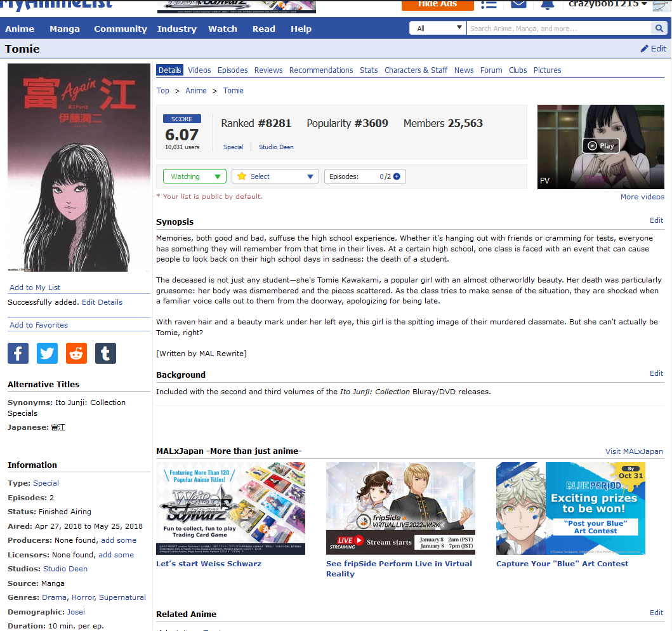The image size is (672, 631).
Task: Click the search magnifier button
Action: pos(659,29)
